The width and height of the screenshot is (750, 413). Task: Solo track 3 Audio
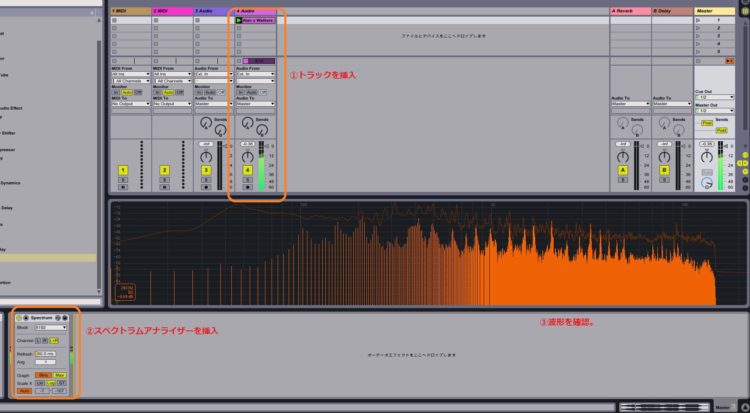(206, 180)
